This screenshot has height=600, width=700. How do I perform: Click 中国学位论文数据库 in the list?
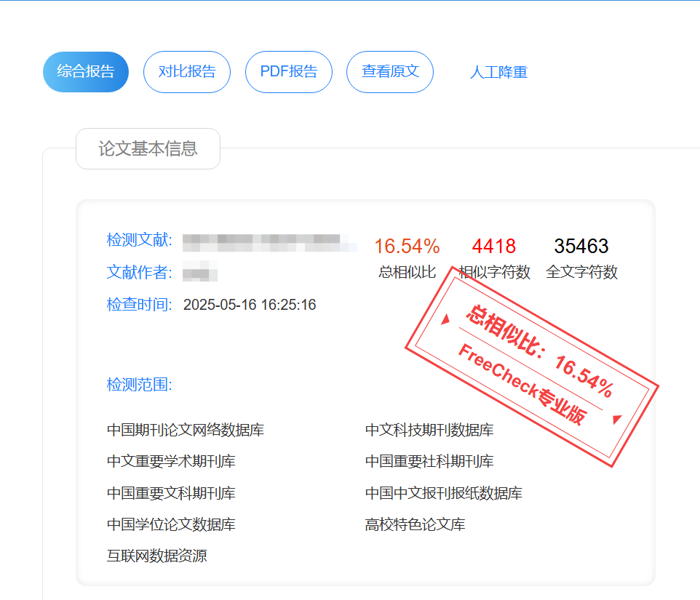tap(170, 524)
